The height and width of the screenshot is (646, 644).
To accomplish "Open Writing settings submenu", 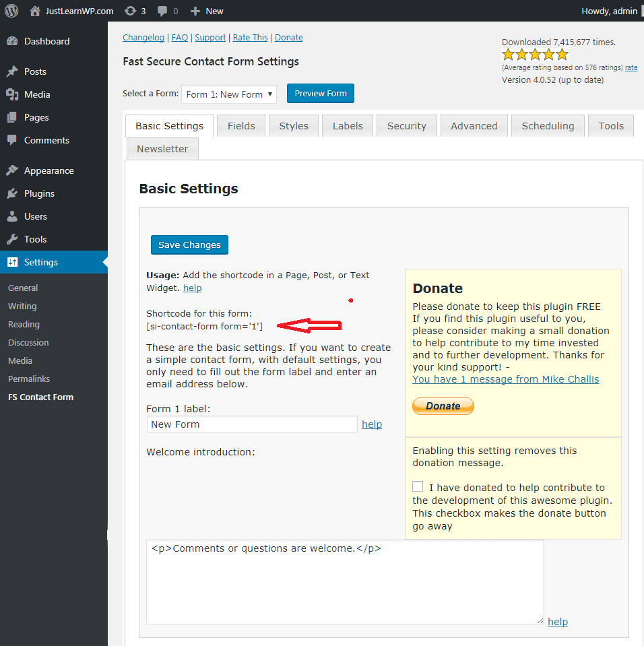I will (x=22, y=306).
